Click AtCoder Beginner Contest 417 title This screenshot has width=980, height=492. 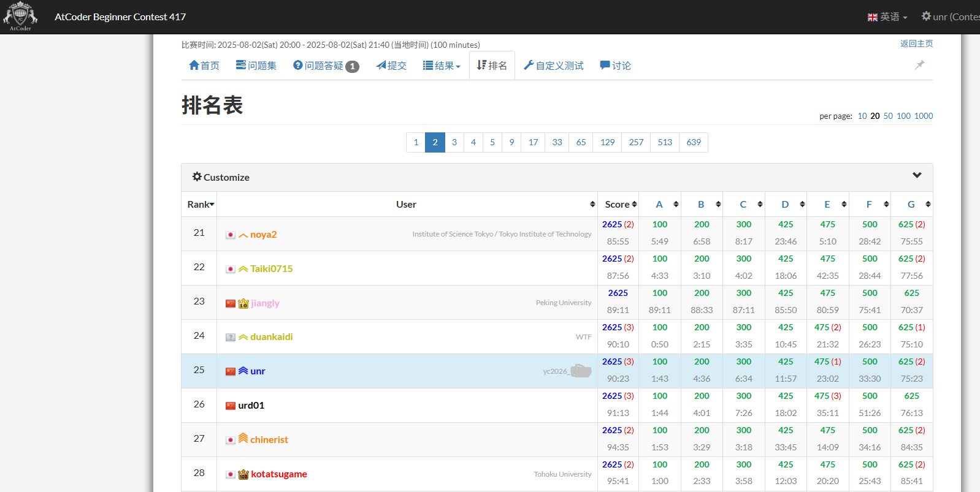[x=120, y=17]
